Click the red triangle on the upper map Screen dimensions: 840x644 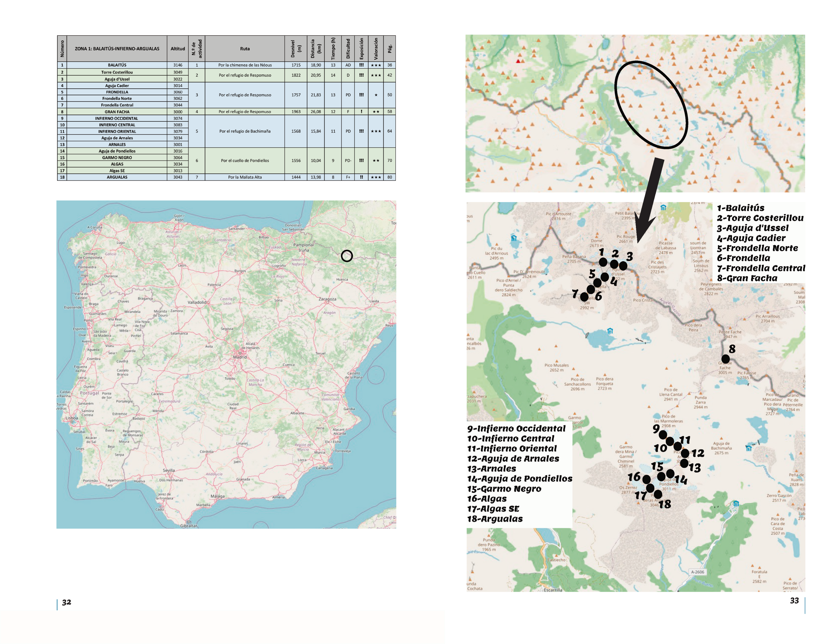518,61
